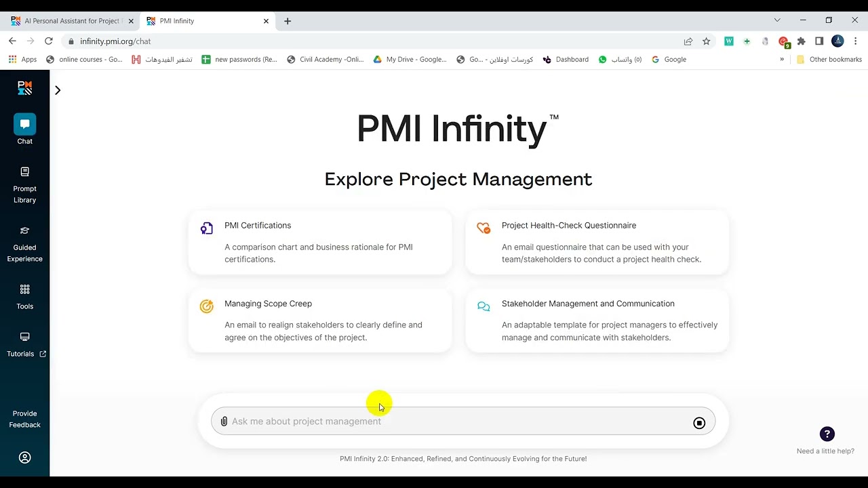The height and width of the screenshot is (488, 868).
Task: Go back to the previous page
Action: tap(12, 41)
